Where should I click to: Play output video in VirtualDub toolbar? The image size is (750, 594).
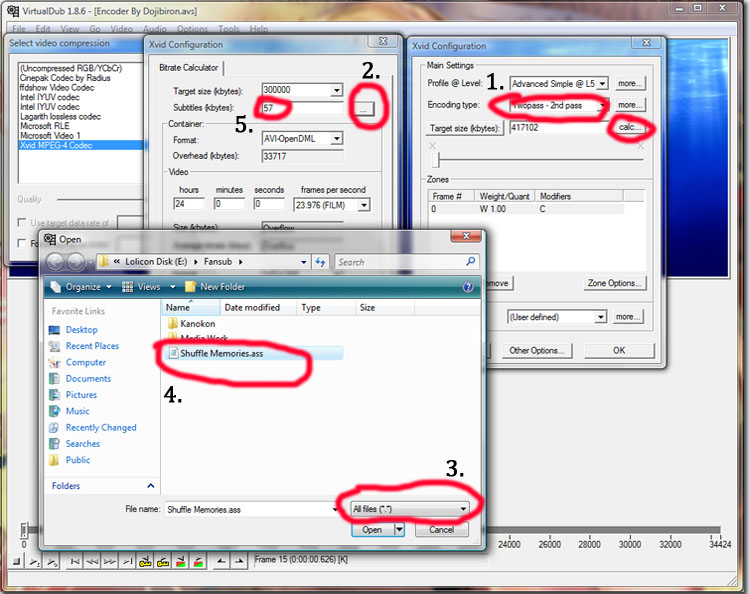tap(52, 561)
